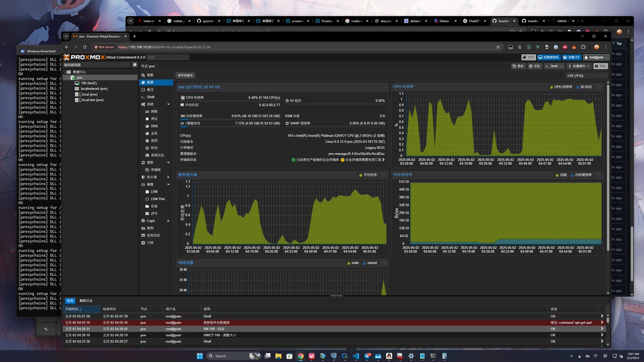The width and height of the screenshot is (644, 362).
Task: Toggle the IO 延迟 legend series
Action: point(583,86)
